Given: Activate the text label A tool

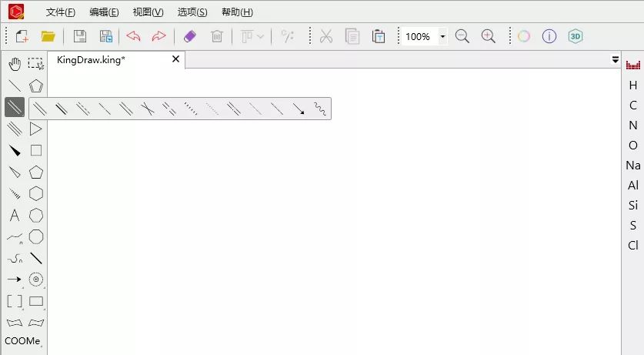Looking at the screenshot, I should [15, 216].
